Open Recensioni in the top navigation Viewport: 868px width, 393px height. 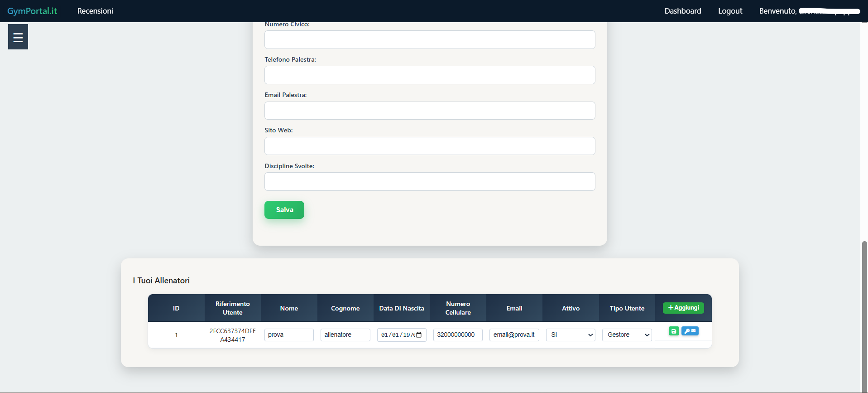click(x=95, y=11)
